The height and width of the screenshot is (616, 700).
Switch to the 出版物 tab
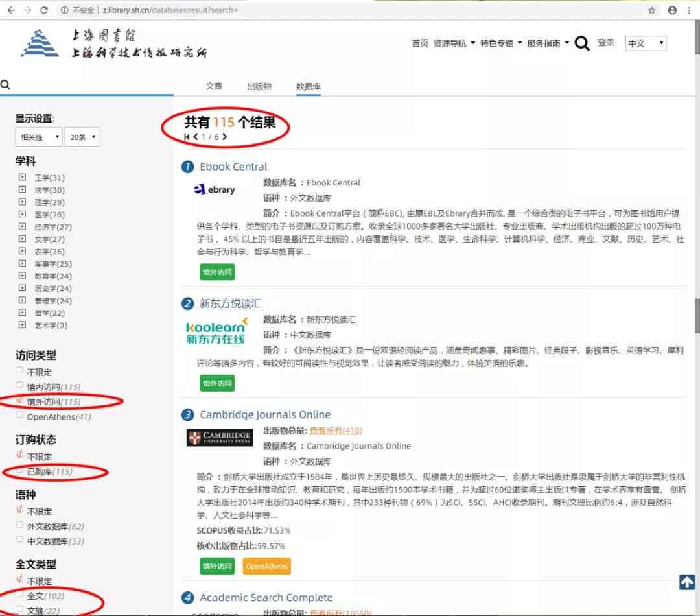click(x=259, y=86)
